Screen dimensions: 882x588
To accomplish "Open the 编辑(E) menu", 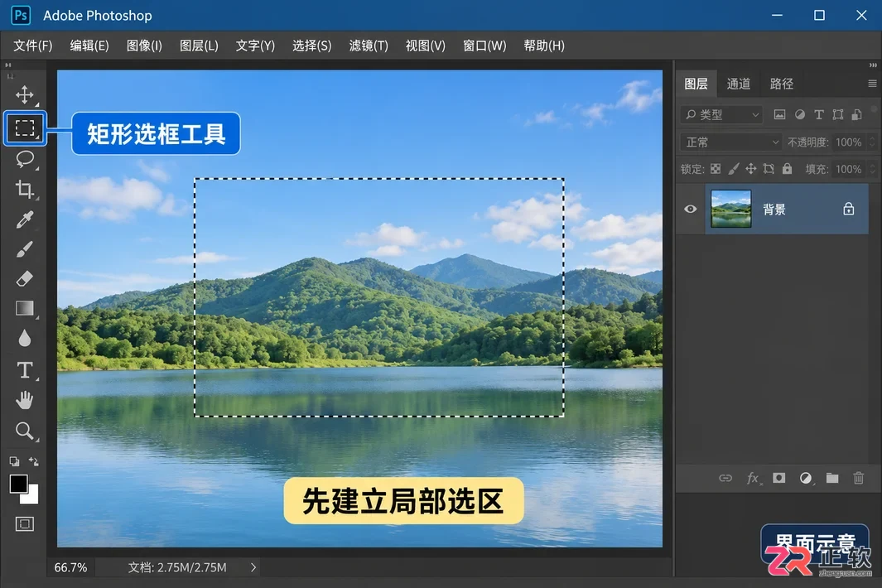I will point(89,46).
